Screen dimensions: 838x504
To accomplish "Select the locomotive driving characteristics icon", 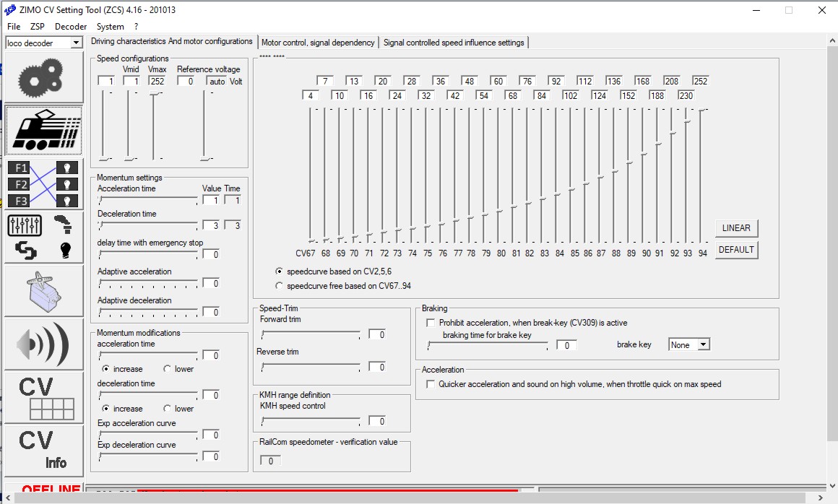I will pos(43,131).
